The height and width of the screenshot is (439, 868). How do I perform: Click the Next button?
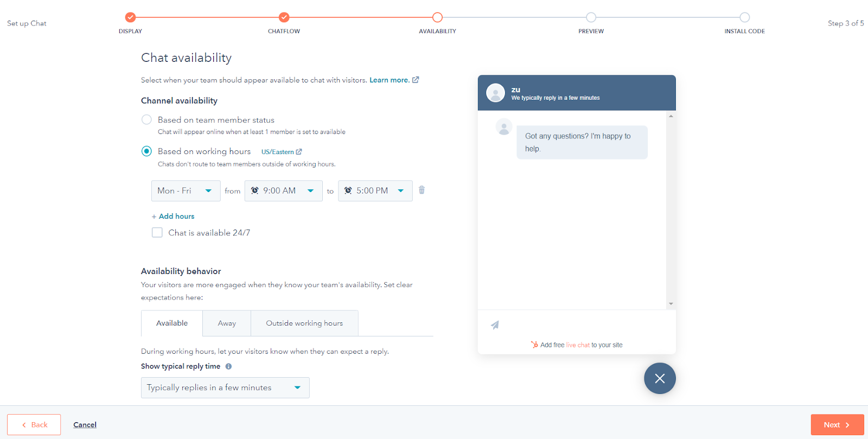[x=837, y=425]
